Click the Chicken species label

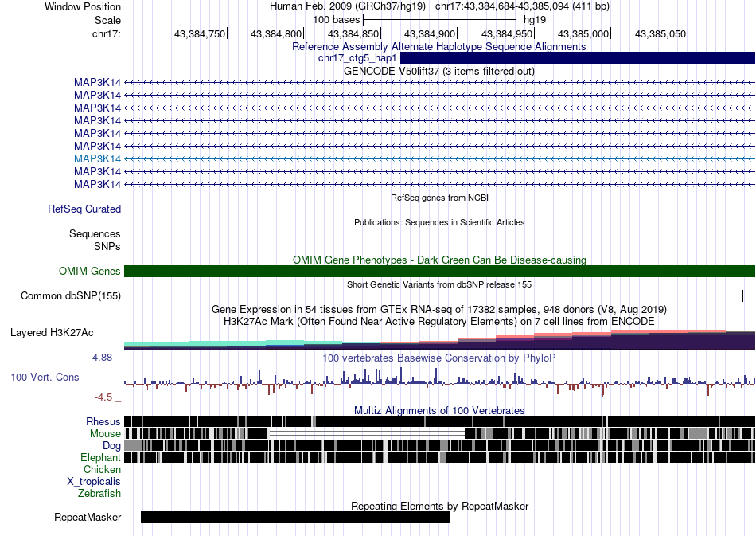[x=102, y=469]
